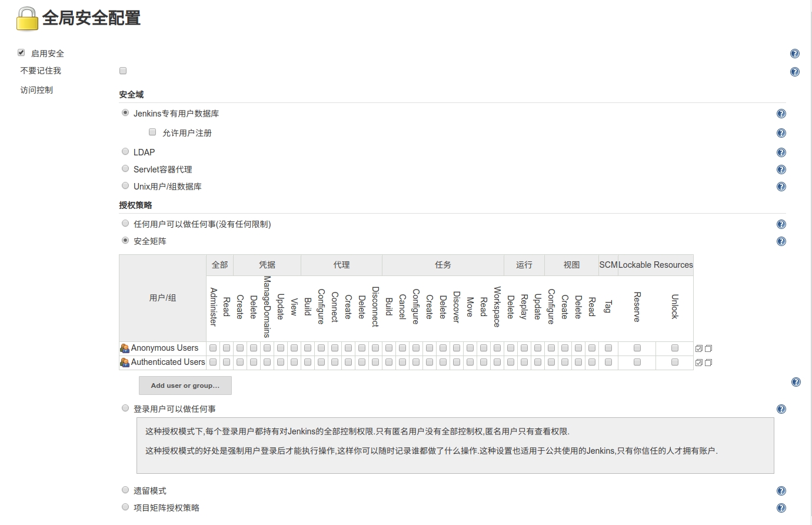The height and width of the screenshot is (525, 812).
Task: Show help for 登录用户可以做任何事
Action: point(781,409)
